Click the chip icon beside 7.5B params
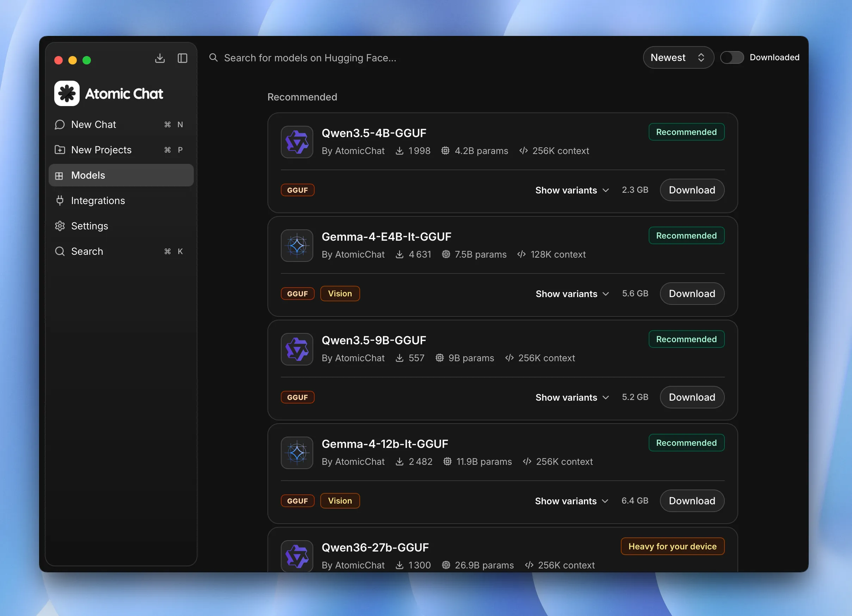The height and width of the screenshot is (616, 852). pyautogui.click(x=445, y=254)
